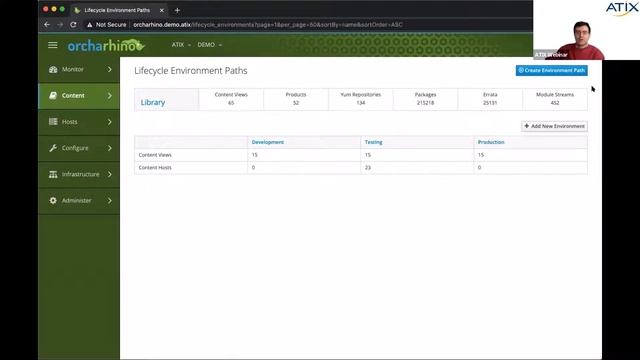Click the Hosts server icon
640x360 pixels.
click(x=53, y=122)
